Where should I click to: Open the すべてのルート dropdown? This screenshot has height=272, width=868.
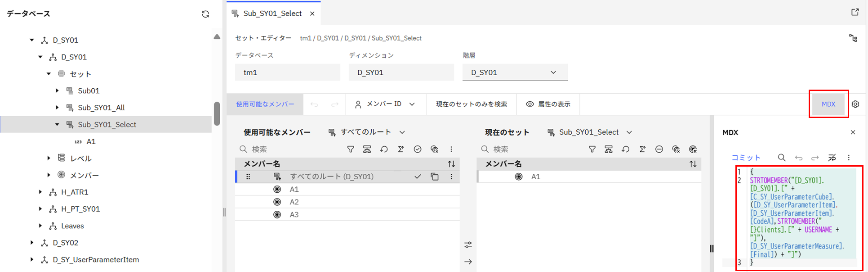tap(367, 132)
